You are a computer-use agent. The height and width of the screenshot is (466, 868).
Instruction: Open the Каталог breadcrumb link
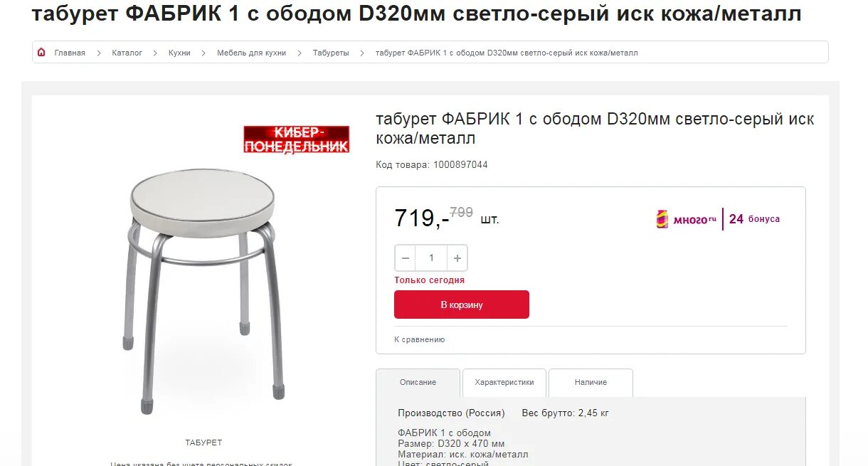[127, 53]
